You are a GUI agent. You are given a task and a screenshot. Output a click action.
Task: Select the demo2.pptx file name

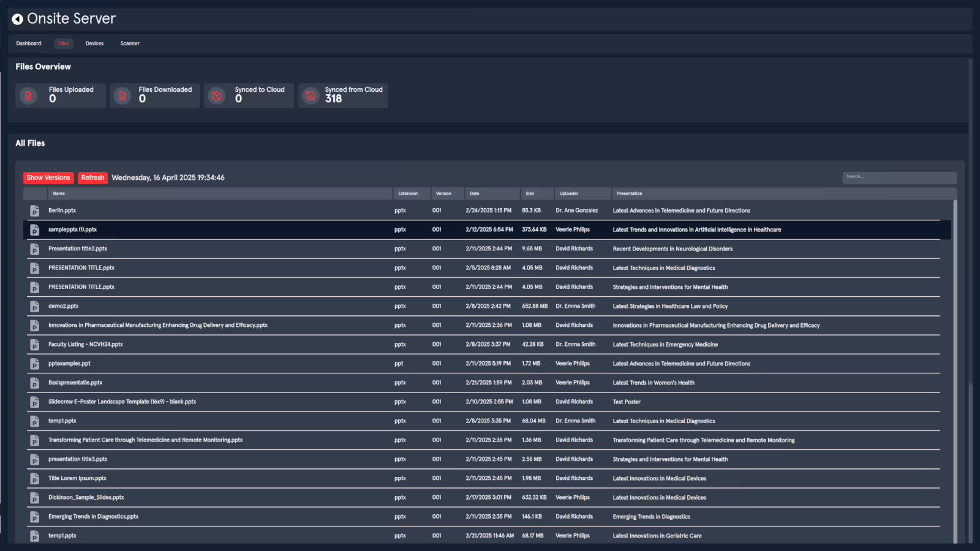(63, 306)
